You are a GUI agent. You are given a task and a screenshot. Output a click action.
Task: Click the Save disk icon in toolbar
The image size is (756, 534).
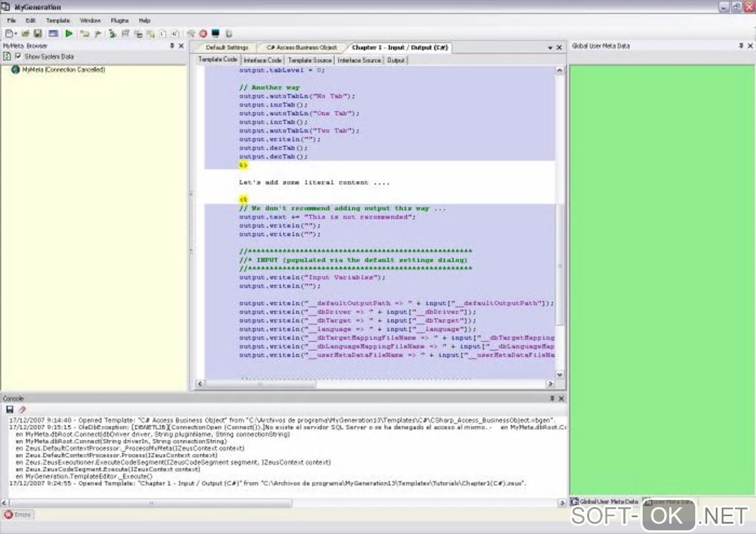(37, 33)
